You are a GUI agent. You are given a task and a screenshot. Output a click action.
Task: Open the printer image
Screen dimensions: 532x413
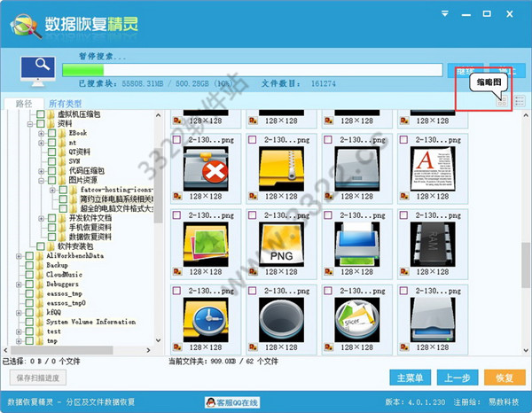click(x=357, y=244)
